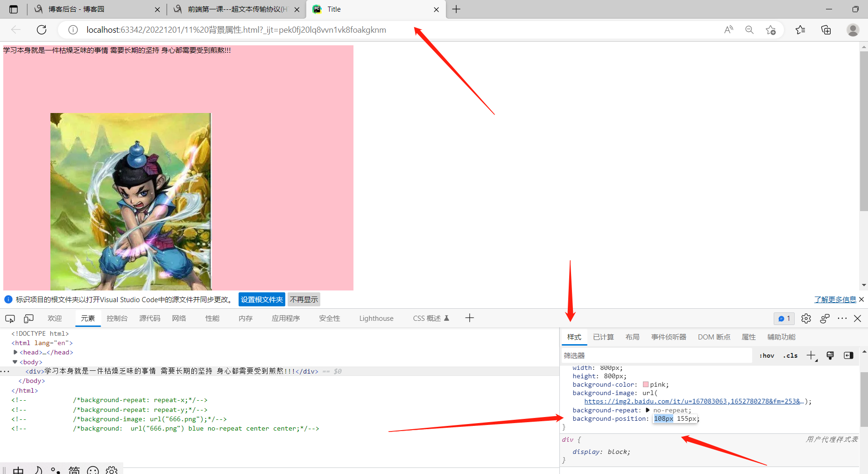Go back with the browser back arrow
This screenshot has height=474, width=868.
(16, 30)
